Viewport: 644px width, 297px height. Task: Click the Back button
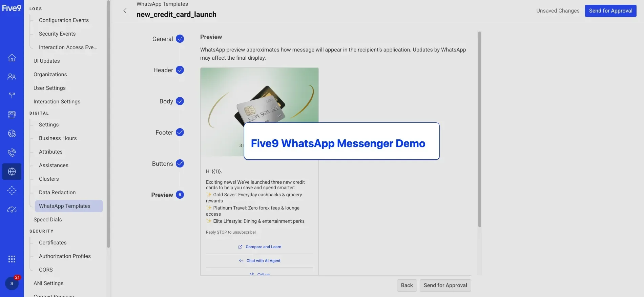pyautogui.click(x=407, y=285)
